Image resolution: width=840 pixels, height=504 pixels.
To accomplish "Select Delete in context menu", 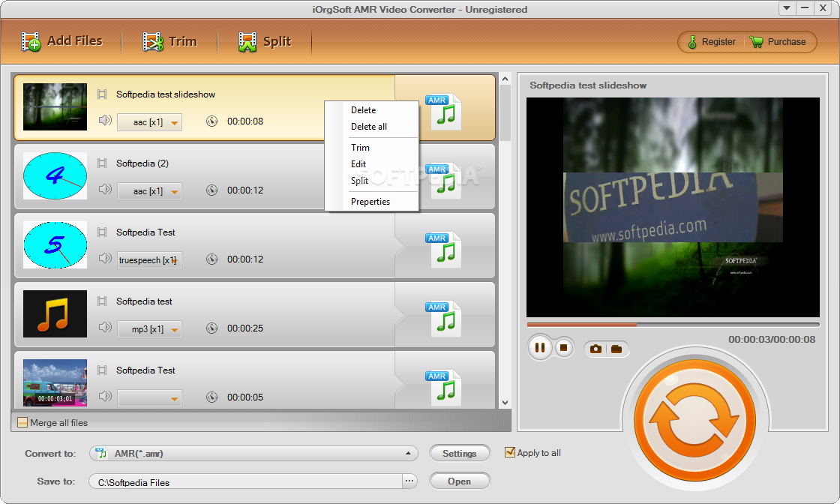I will [363, 109].
